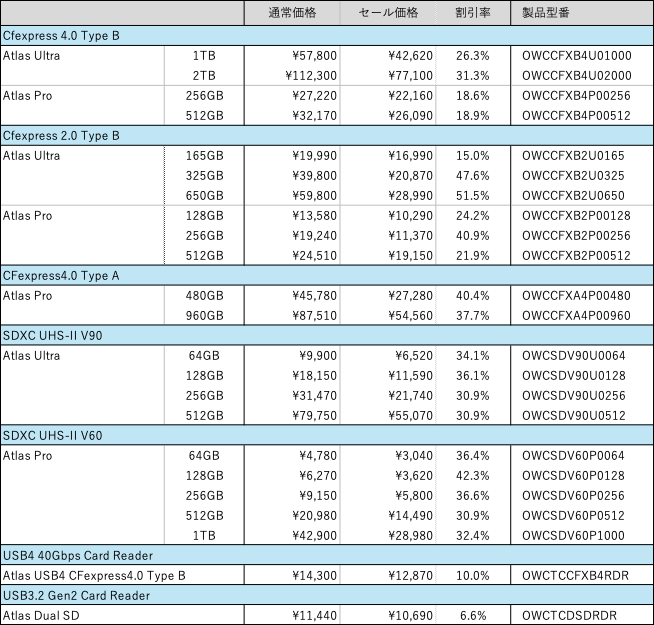
Task: Click model number OWCSDV90U0128
Action: tap(574, 376)
